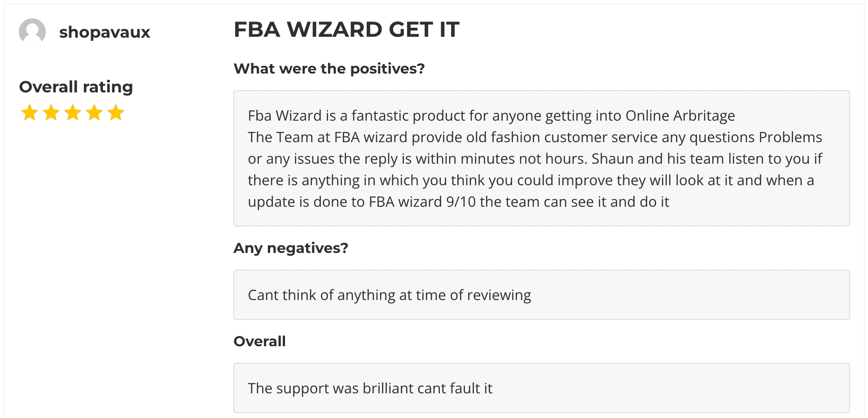868x418 pixels.
Task: Click the fourth rating star
Action: 94,113
